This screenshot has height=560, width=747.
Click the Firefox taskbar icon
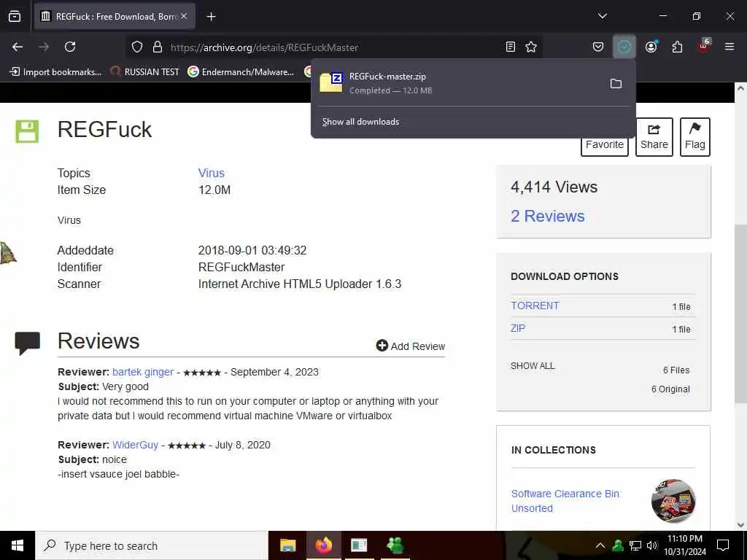pyautogui.click(x=323, y=545)
